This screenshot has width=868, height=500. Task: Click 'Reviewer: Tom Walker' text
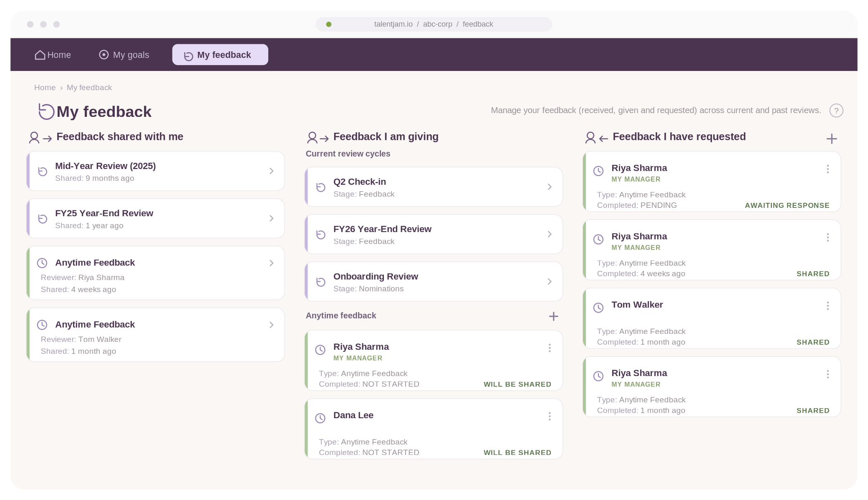pos(81,339)
